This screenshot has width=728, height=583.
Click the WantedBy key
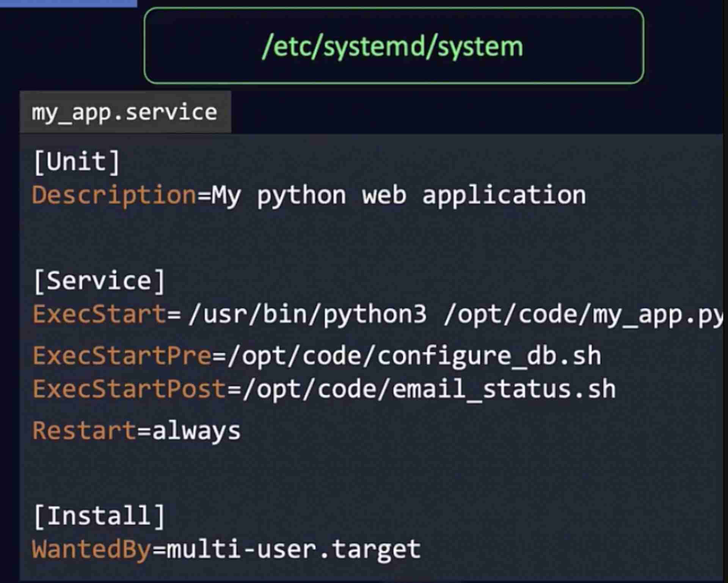point(92,550)
